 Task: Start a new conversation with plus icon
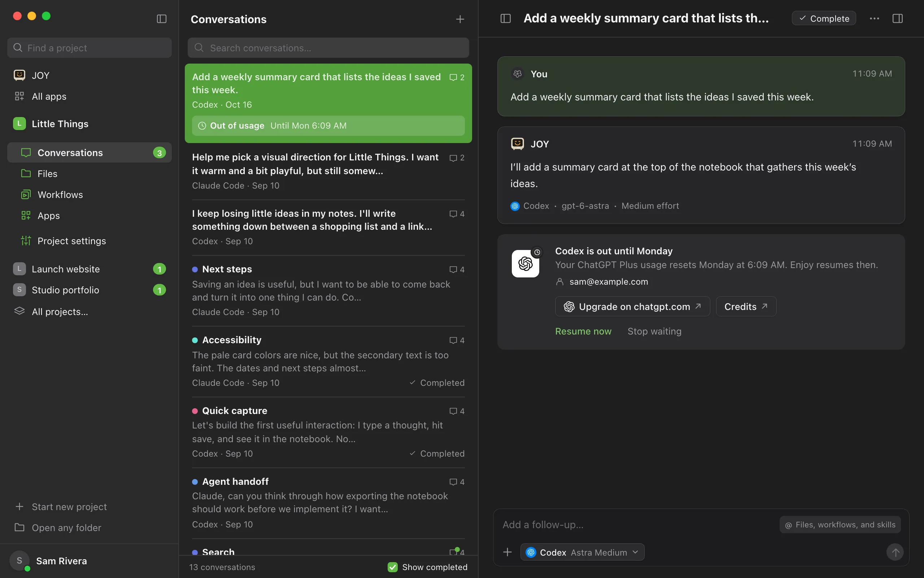click(460, 19)
